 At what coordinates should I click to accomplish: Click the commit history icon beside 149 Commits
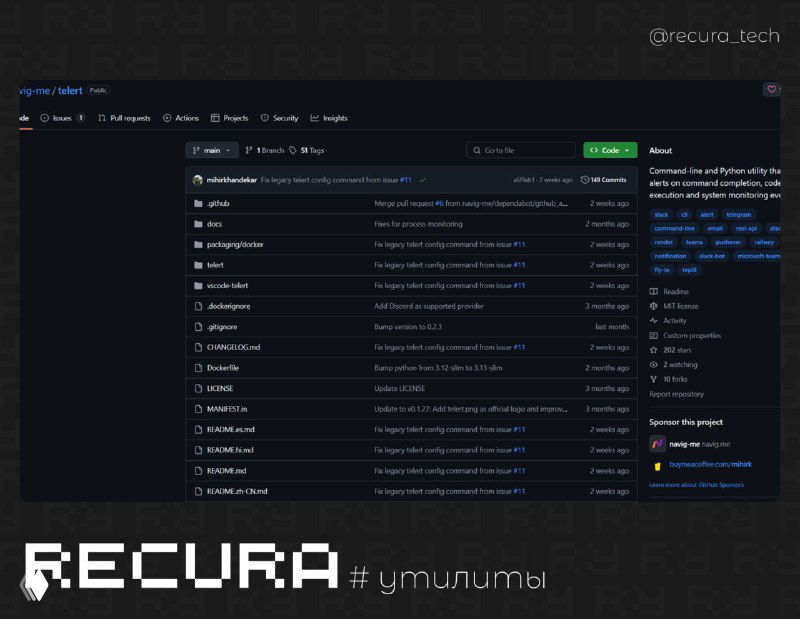click(586, 179)
